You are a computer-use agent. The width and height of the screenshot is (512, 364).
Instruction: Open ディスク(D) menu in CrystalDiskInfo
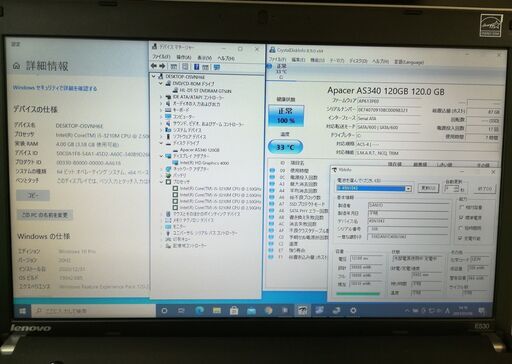pos(358,61)
